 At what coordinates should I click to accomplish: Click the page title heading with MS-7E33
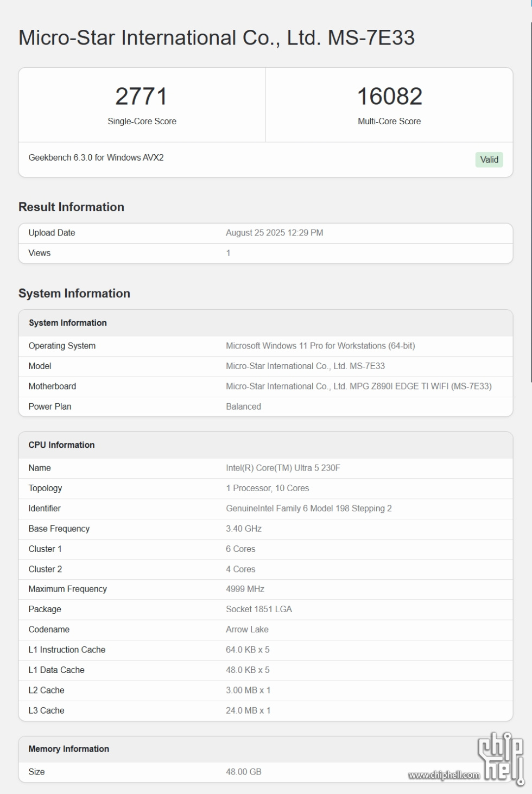[217, 38]
